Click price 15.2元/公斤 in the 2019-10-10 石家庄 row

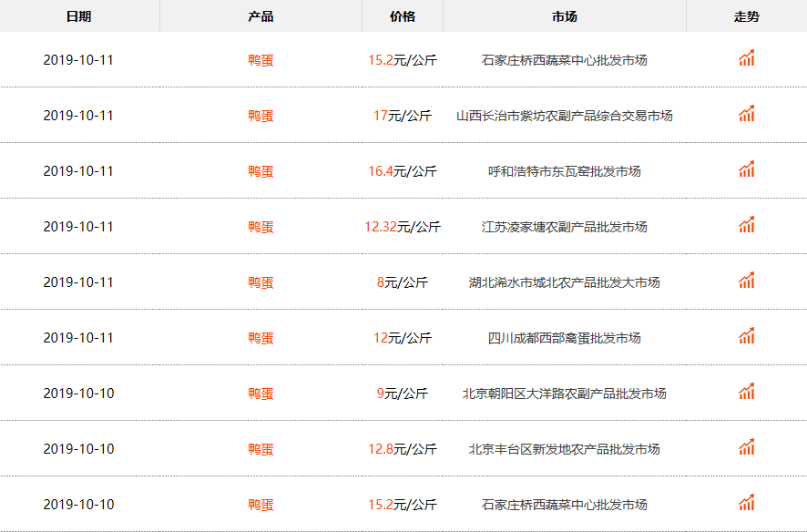[403, 505]
